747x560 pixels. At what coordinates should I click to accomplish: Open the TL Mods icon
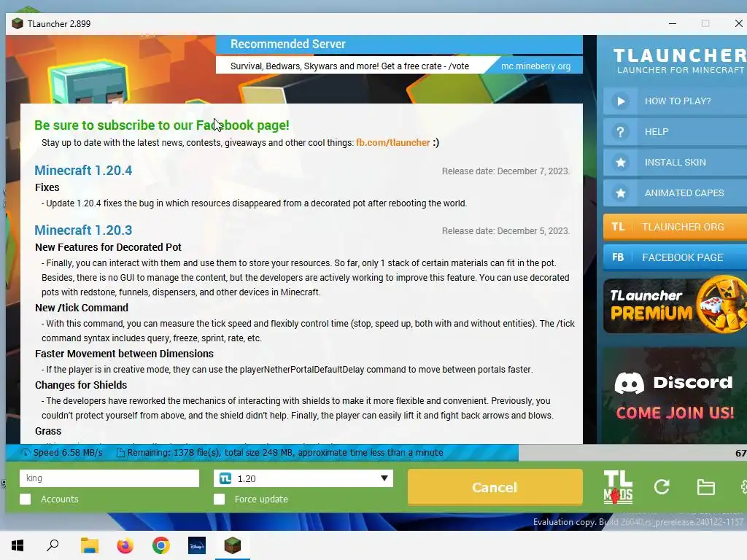pos(618,487)
